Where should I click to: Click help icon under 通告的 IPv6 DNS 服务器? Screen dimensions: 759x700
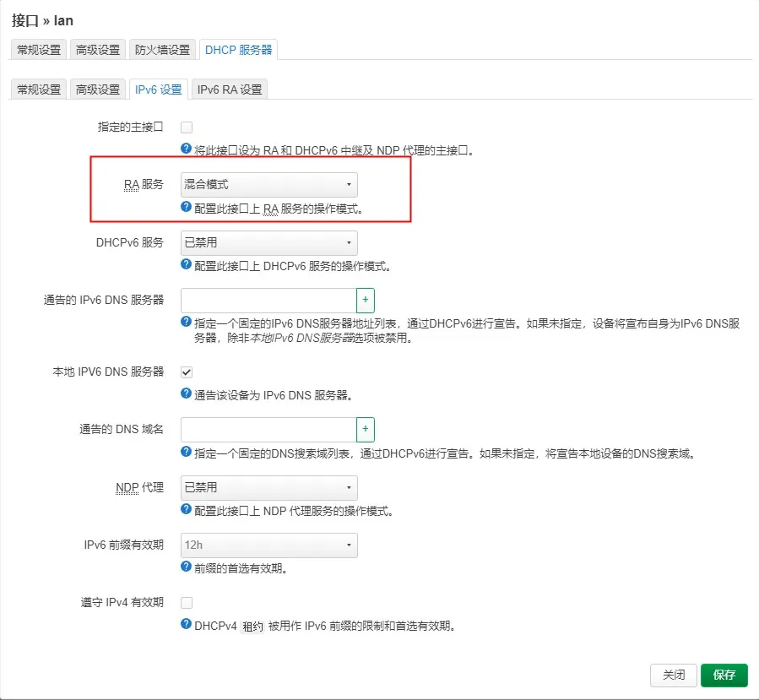(x=187, y=322)
